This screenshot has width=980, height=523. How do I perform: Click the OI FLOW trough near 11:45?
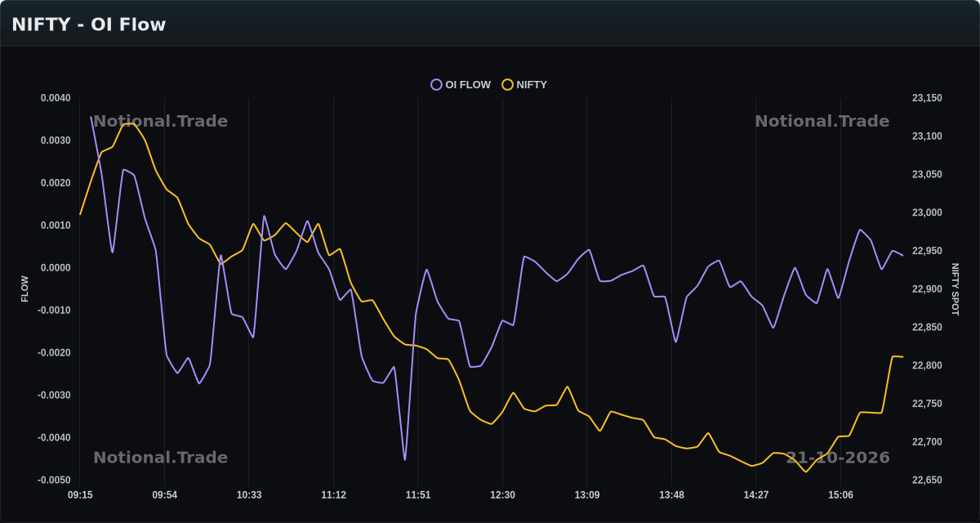[405, 459]
